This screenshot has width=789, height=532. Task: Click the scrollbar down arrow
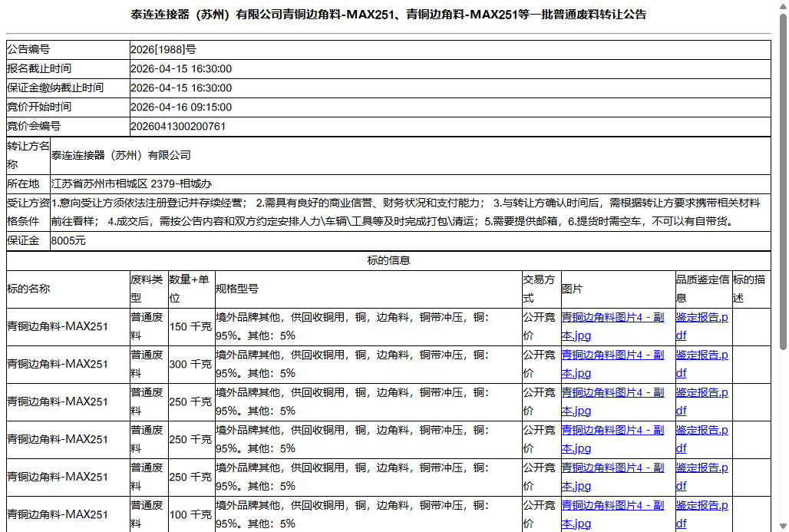pyautogui.click(x=783, y=527)
